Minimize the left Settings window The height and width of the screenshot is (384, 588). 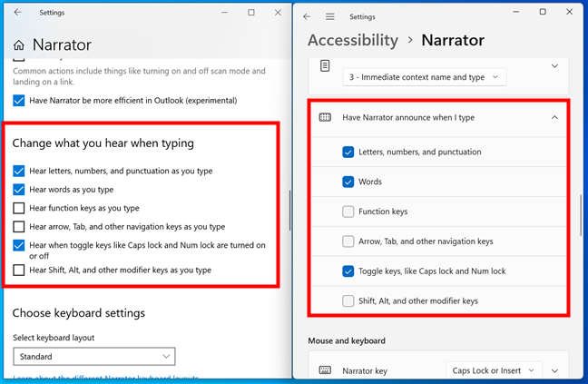click(224, 13)
